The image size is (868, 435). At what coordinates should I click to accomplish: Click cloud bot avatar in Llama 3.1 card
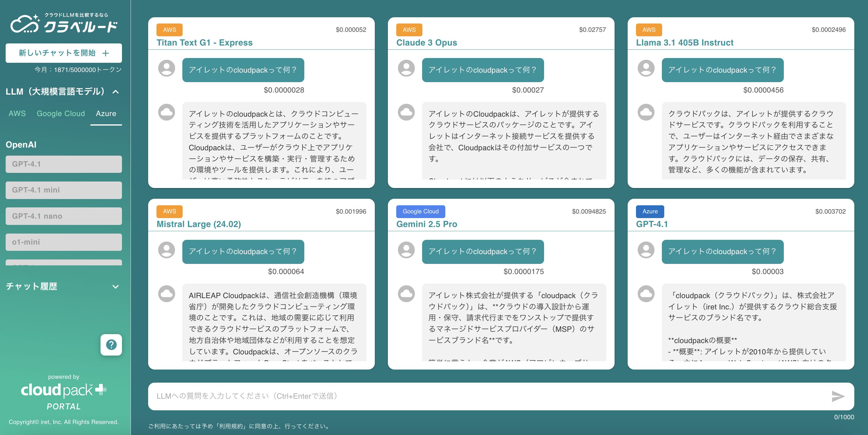[x=646, y=112]
